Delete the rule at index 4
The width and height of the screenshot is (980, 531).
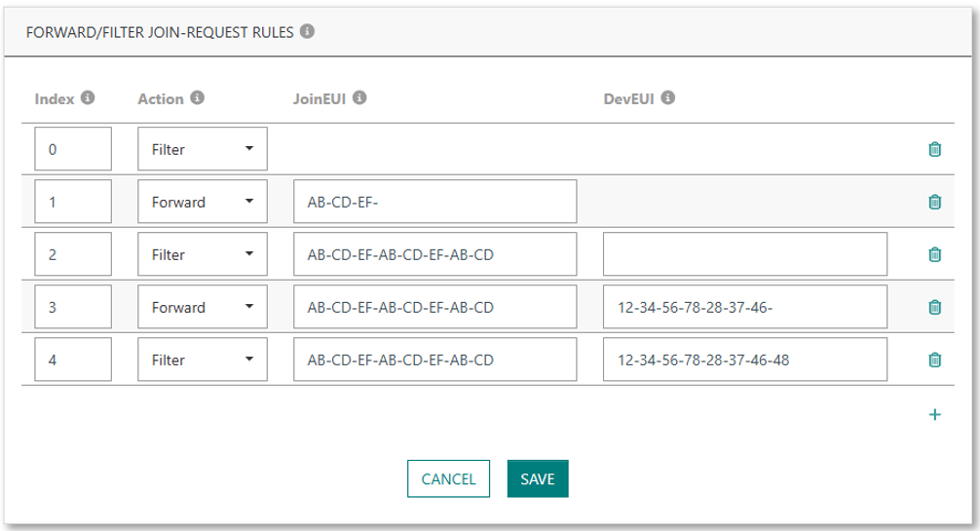click(934, 360)
